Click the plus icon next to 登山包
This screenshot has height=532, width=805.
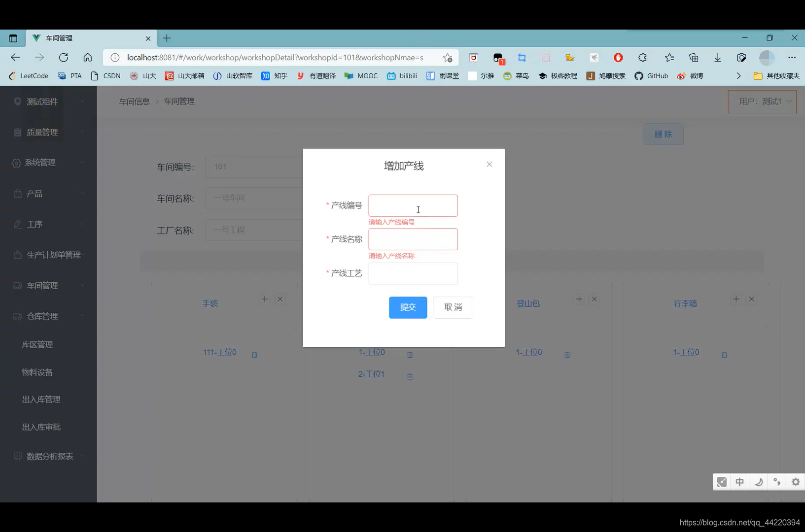[579, 299]
